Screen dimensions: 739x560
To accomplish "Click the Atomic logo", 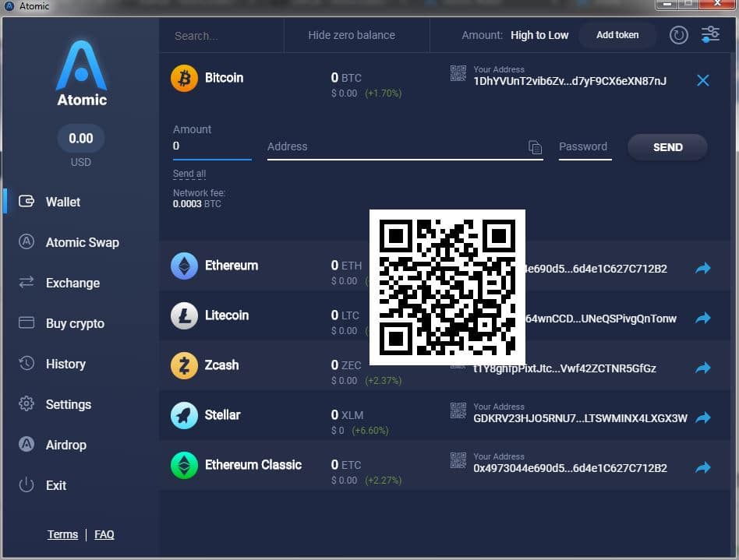I will (82, 73).
